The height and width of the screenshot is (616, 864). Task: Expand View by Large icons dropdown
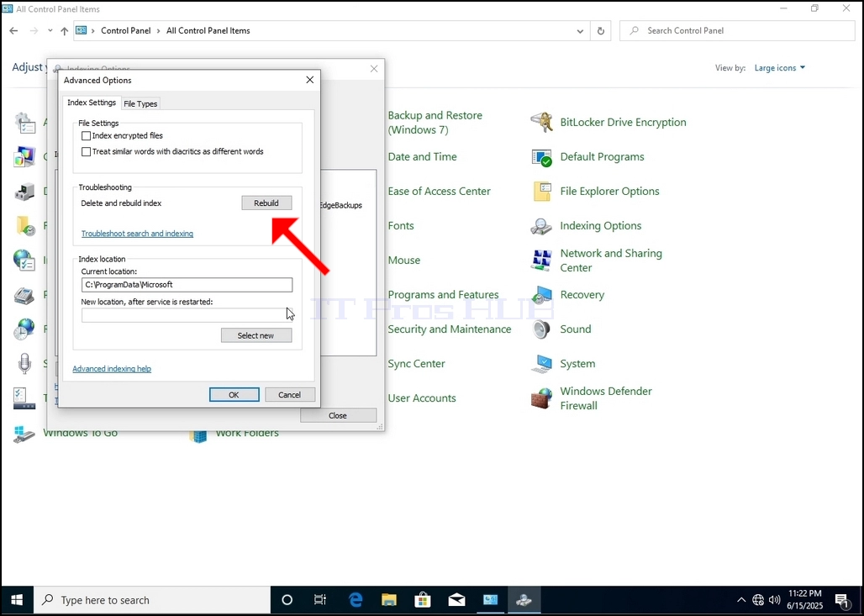coord(780,68)
